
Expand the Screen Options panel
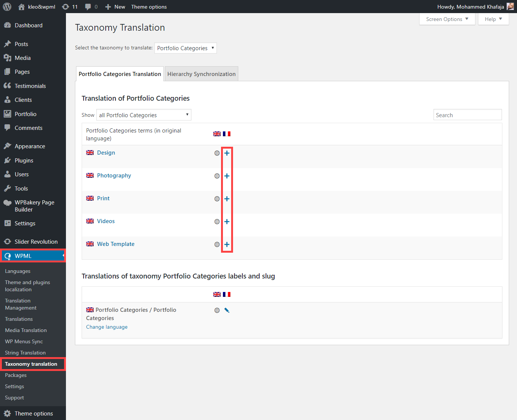click(447, 19)
